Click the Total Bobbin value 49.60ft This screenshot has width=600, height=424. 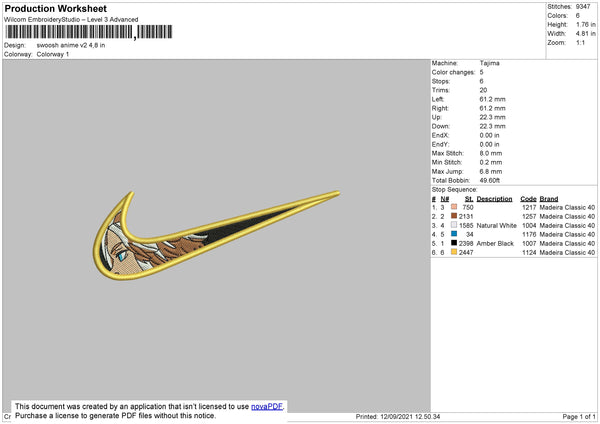[490, 181]
